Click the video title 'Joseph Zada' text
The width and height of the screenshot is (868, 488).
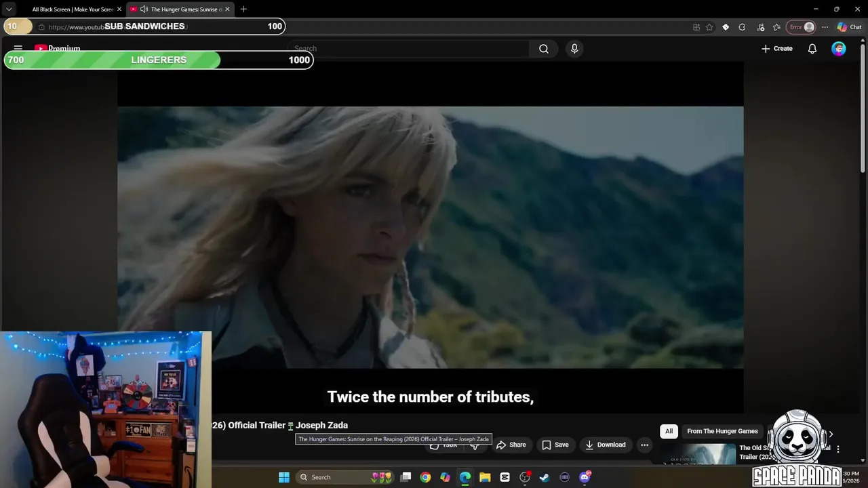[321, 425]
